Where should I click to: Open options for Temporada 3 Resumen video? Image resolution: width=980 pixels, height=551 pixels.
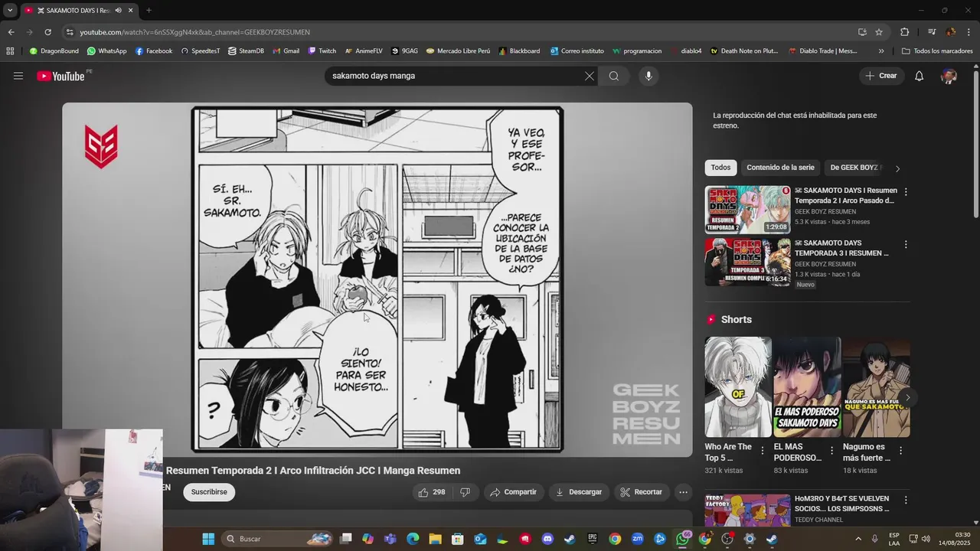(x=906, y=245)
